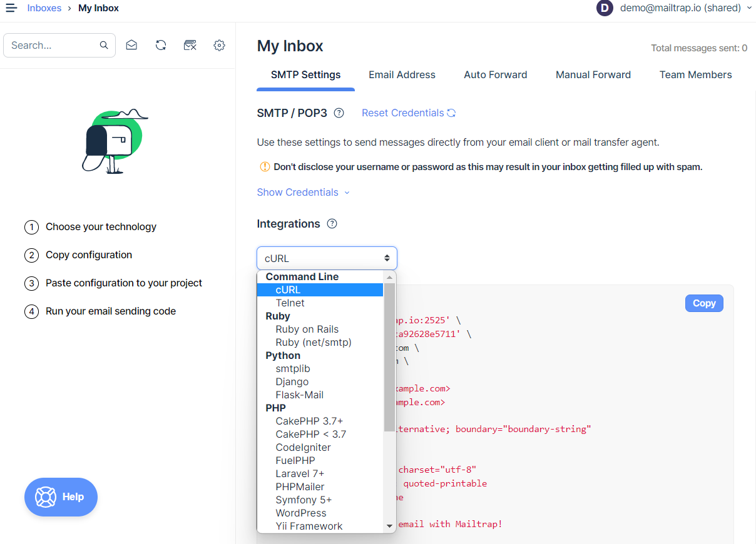The width and height of the screenshot is (756, 544).
Task: Click the search magnifier icon
Action: pos(104,45)
